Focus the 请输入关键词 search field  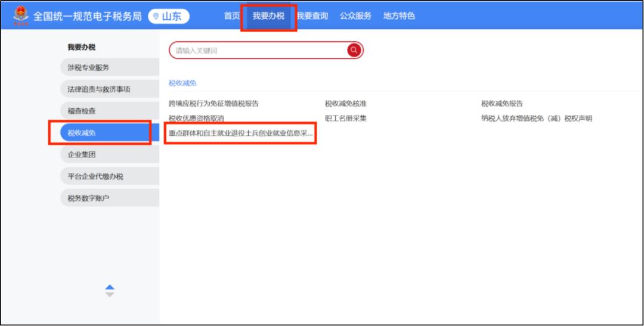click(256, 51)
